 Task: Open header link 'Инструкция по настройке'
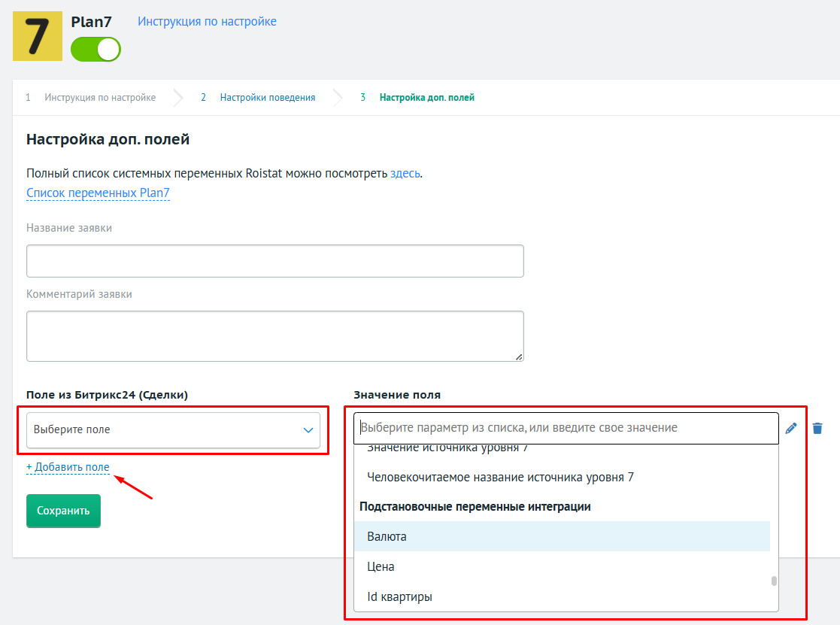tap(207, 21)
